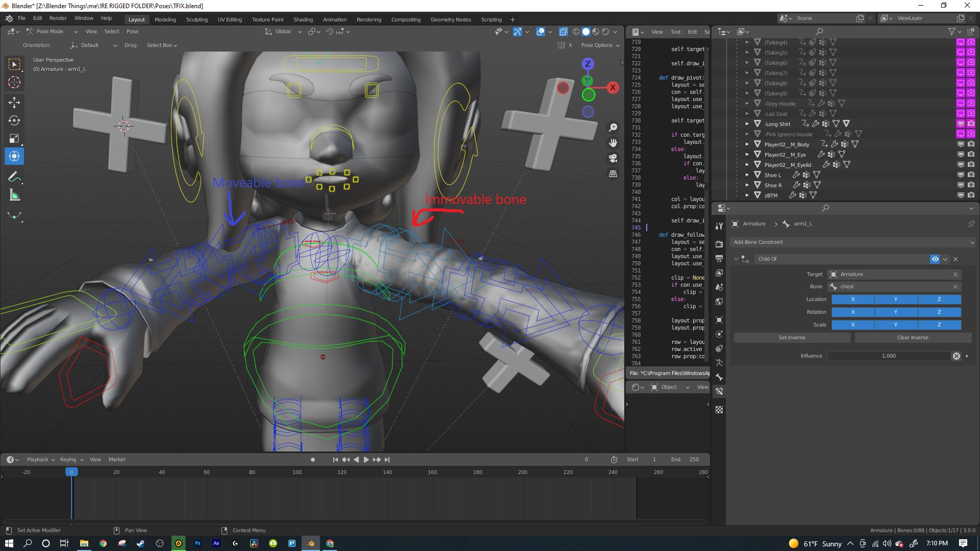Select the Breakdowner pose tool
980x551 pixels.
[x=14, y=216]
